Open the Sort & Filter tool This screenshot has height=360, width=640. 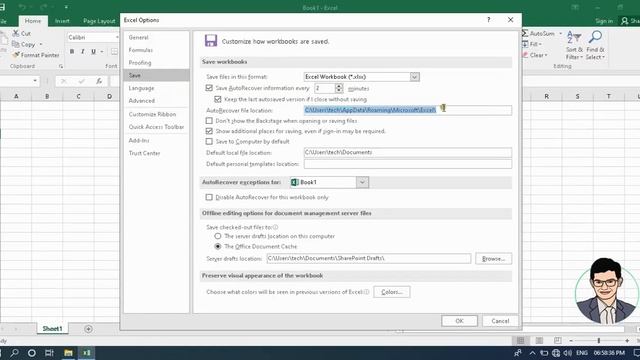(x=574, y=45)
